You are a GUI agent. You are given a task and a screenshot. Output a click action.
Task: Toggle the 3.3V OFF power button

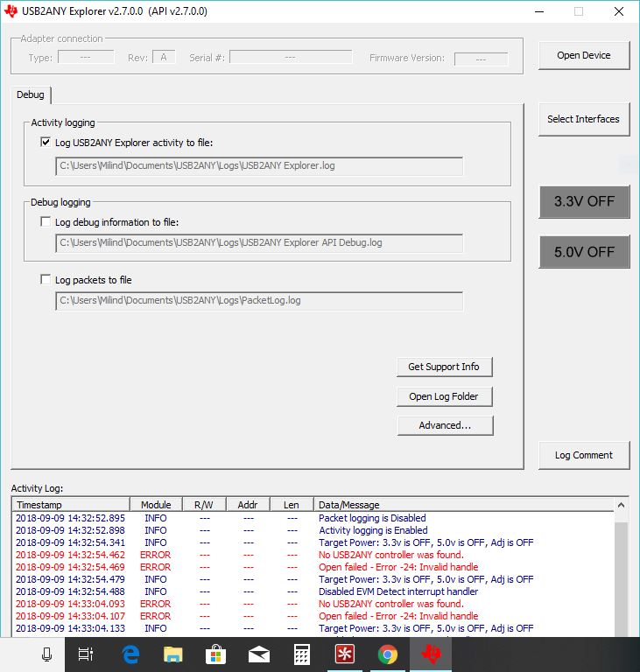pyautogui.click(x=584, y=201)
